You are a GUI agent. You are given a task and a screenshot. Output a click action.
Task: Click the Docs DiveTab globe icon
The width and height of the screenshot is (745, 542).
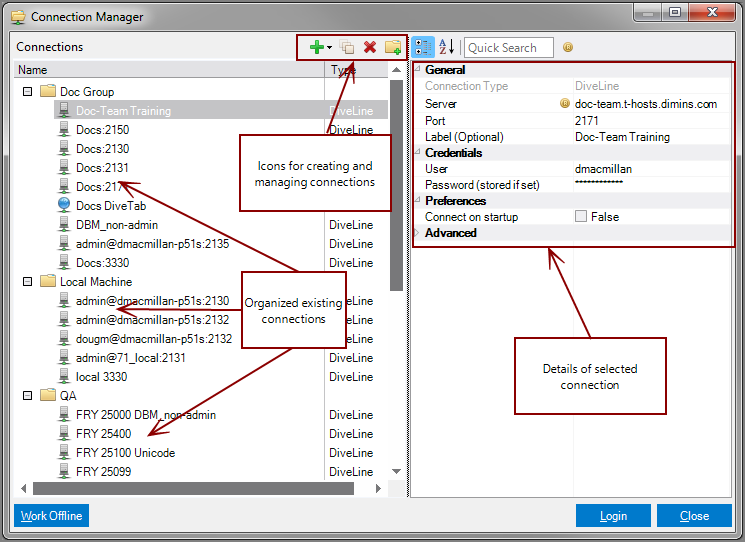[64, 206]
